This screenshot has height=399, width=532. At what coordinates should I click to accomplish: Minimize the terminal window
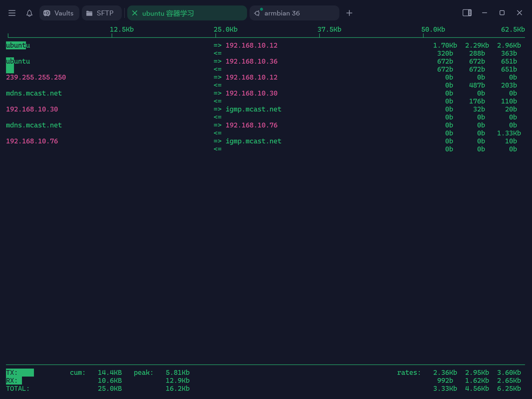485,13
